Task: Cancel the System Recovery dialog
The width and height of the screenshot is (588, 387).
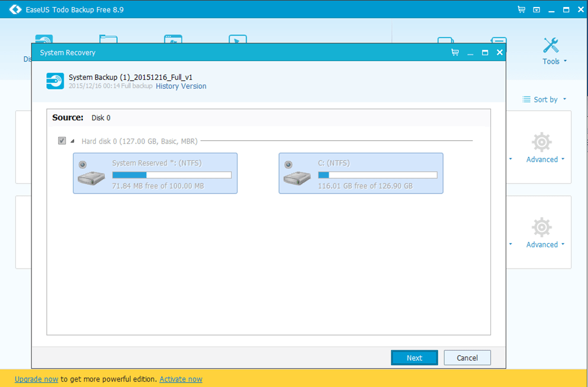Action: coord(467,358)
